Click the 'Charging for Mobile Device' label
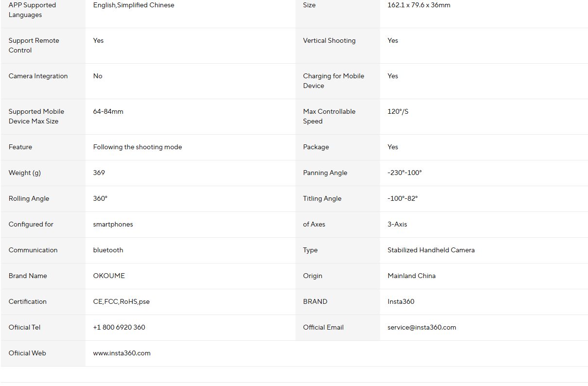The height and width of the screenshot is (386, 588). click(333, 81)
